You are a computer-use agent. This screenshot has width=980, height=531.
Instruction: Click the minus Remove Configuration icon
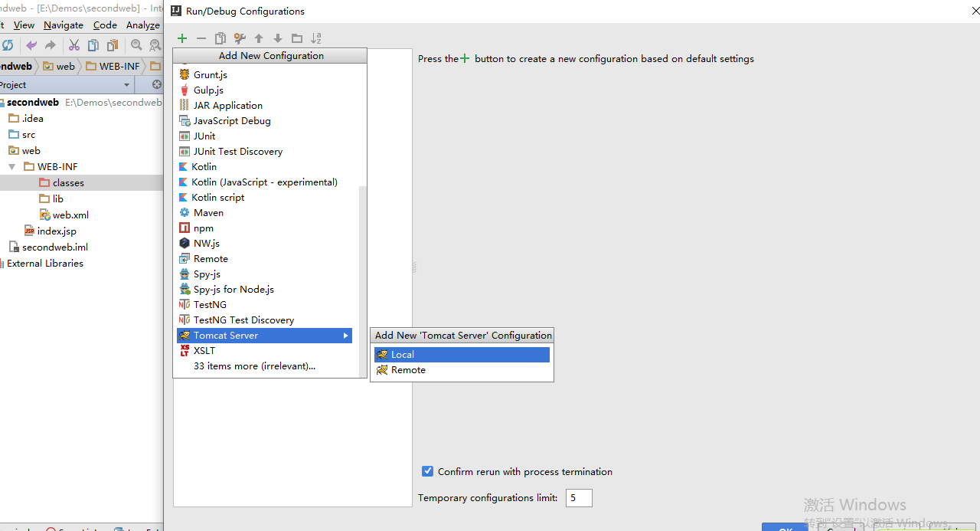(x=201, y=38)
